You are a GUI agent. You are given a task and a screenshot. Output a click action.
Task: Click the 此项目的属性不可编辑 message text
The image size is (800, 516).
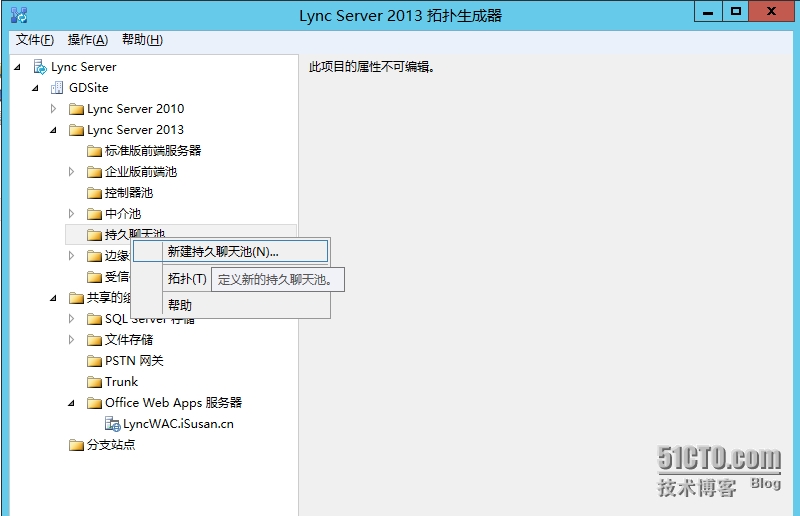pos(371,67)
